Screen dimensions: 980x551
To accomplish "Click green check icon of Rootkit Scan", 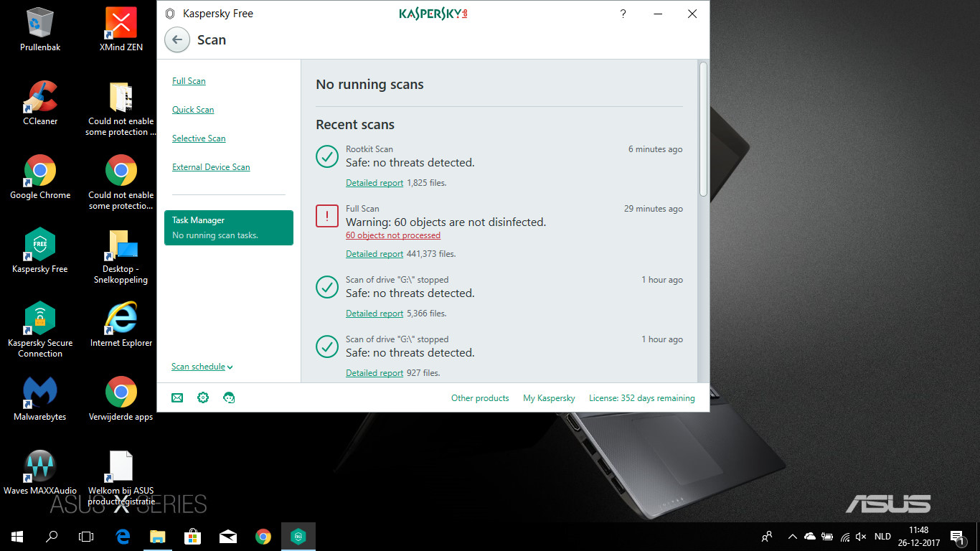I will [x=327, y=156].
